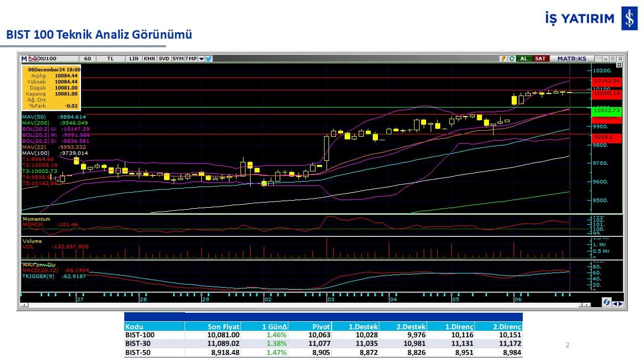The height and width of the screenshot is (362, 644).
Task: Open the TMP template button
Action: tap(191, 58)
